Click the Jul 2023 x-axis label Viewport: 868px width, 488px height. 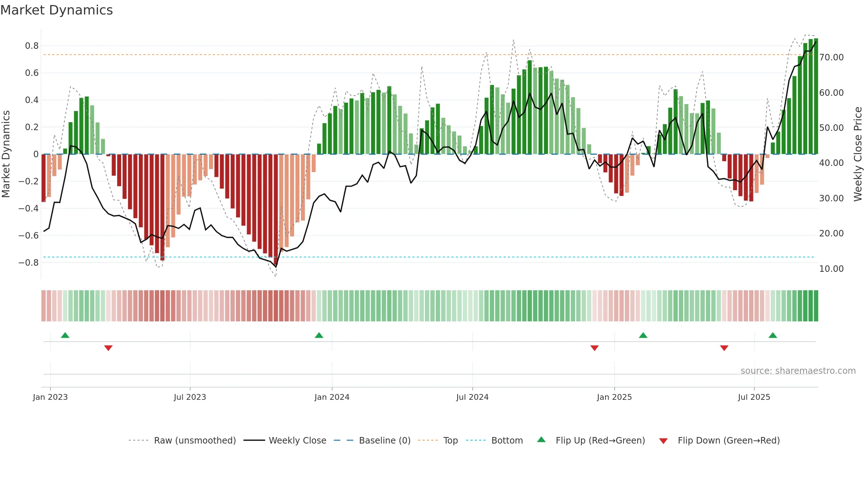(190, 397)
